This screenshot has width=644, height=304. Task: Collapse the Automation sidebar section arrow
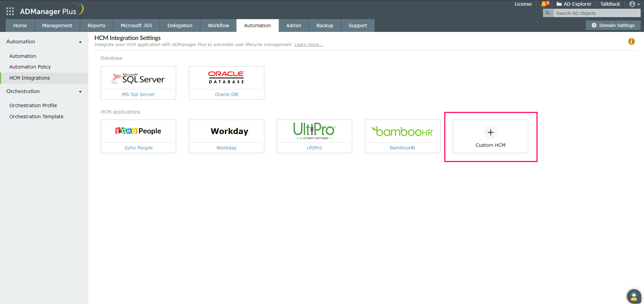pos(80,42)
